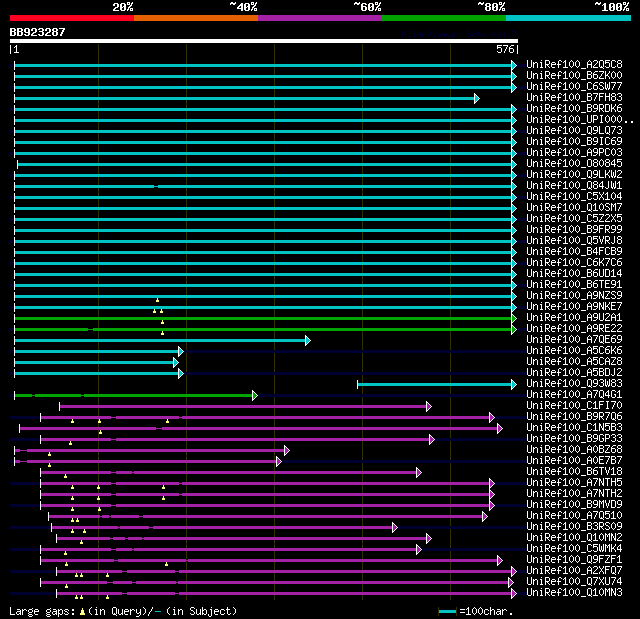The image size is (640, 619).
Task: Click UniRef100_A2XFQ7 label
Action: [574, 571]
